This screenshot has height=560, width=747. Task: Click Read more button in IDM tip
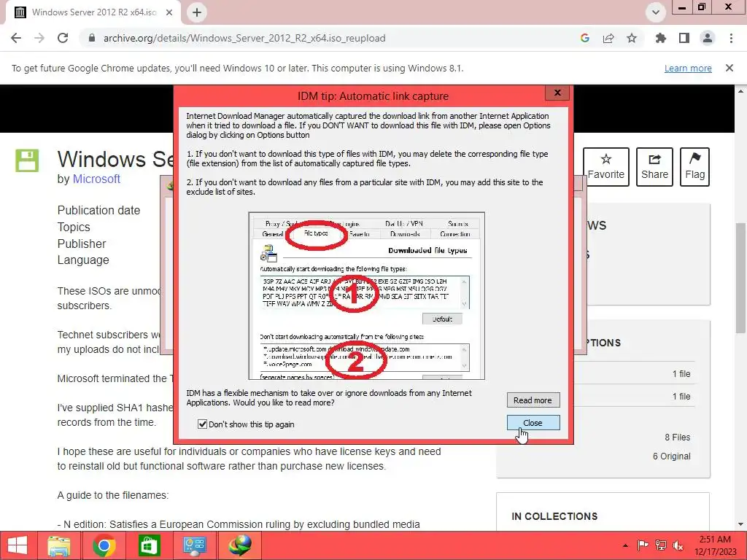coord(533,400)
